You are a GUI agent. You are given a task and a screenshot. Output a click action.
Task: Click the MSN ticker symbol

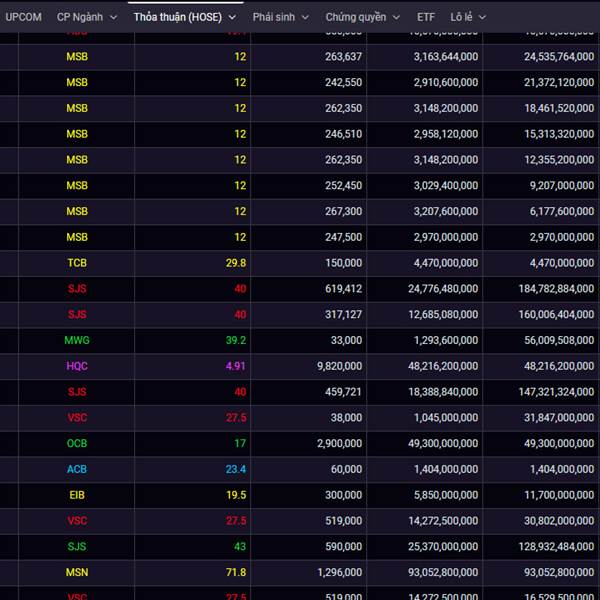coord(77,572)
